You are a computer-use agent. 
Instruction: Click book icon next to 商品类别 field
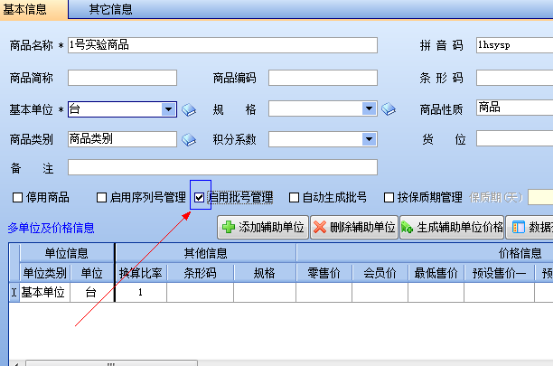pos(189,140)
